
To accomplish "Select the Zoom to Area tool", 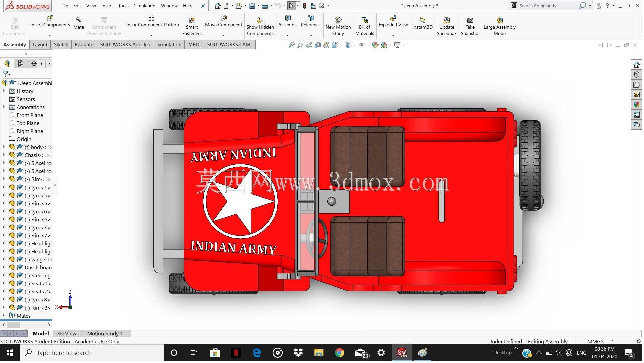I will coord(300,45).
